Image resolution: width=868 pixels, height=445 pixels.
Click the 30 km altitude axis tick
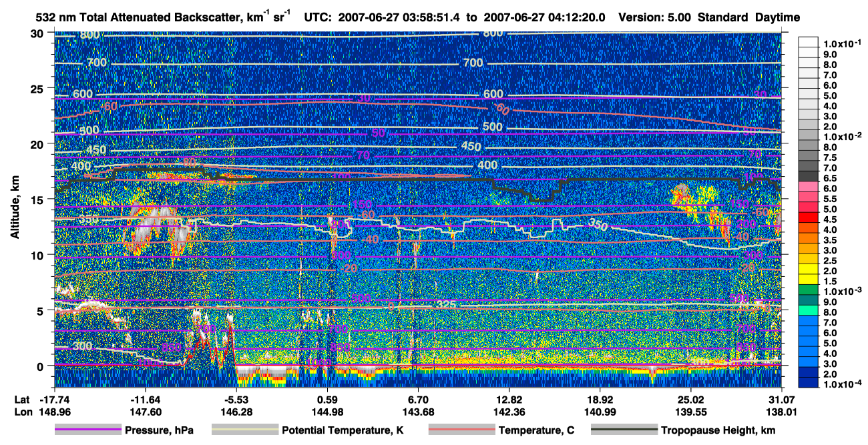pyautogui.click(x=37, y=33)
